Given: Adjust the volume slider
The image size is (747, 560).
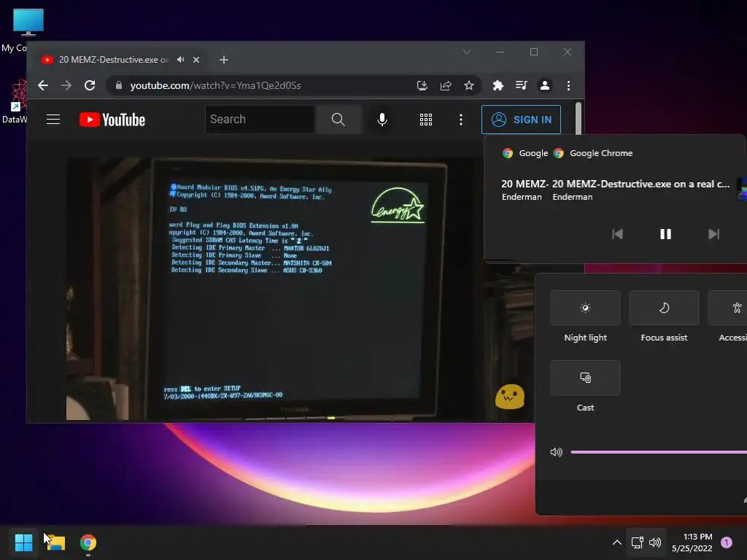Looking at the screenshot, I should point(659,452).
